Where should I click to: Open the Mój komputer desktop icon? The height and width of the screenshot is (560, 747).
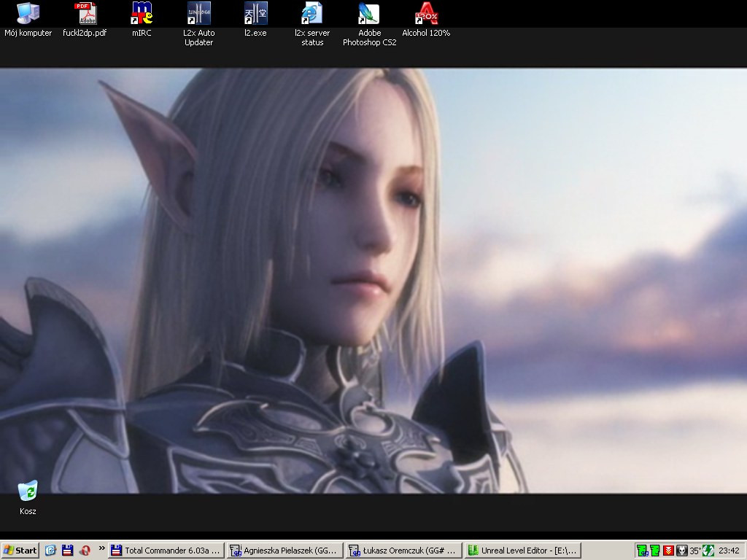(x=28, y=20)
